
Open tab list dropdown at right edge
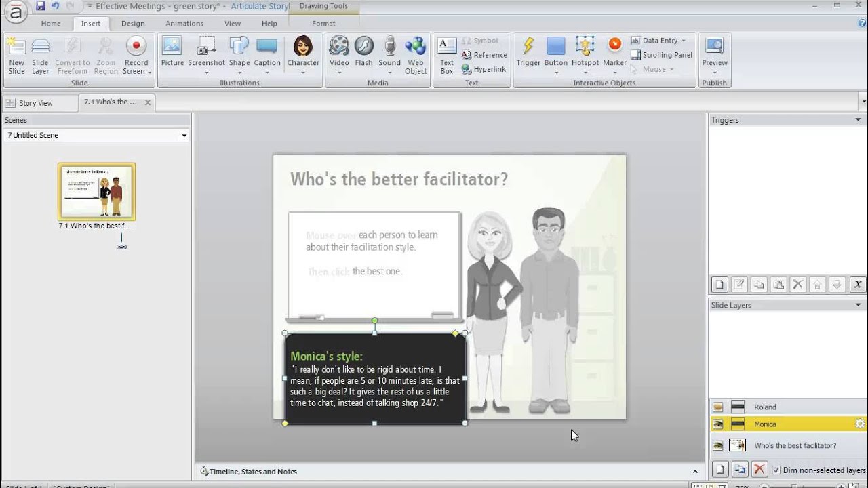(863, 102)
